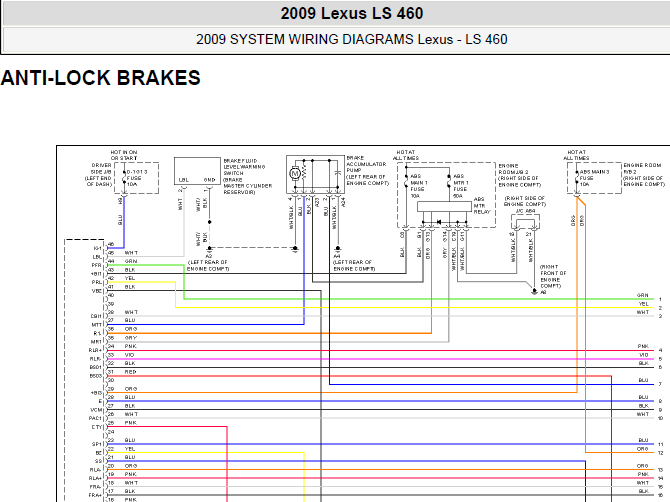The width and height of the screenshot is (670, 502).
Task: Click the 'J/C A64' label text
Action: (x=526, y=211)
